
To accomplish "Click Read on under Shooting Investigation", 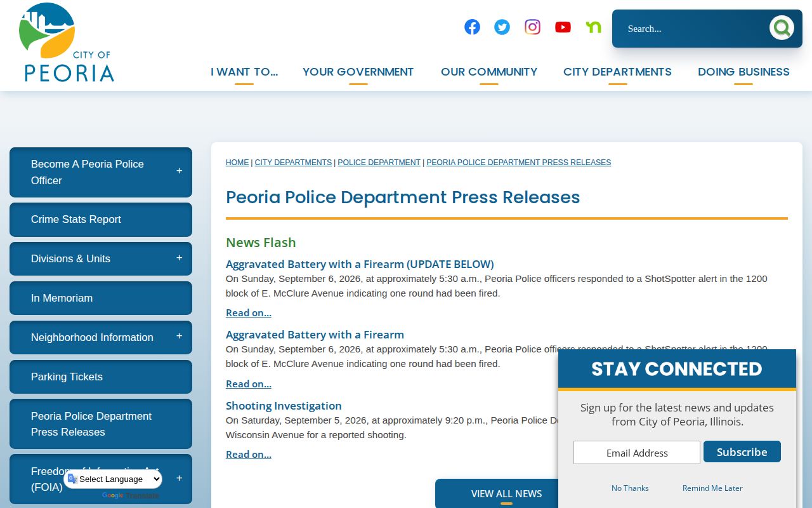I will (249, 455).
